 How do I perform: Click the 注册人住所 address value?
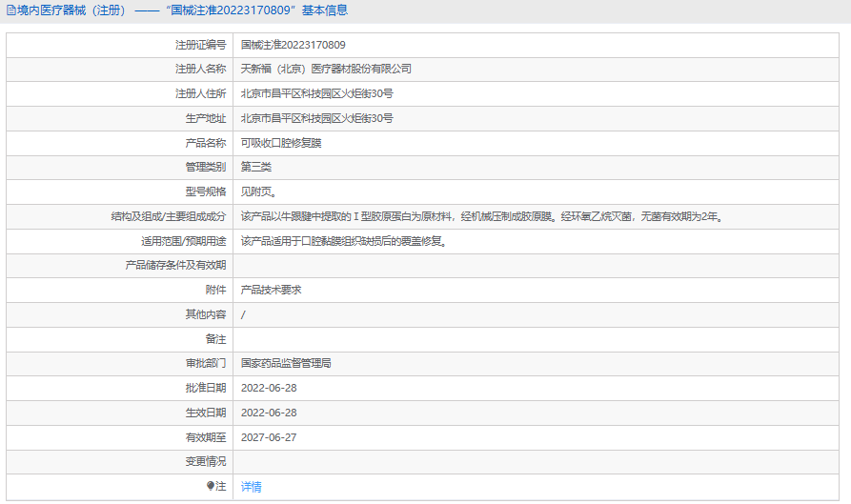point(317,93)
